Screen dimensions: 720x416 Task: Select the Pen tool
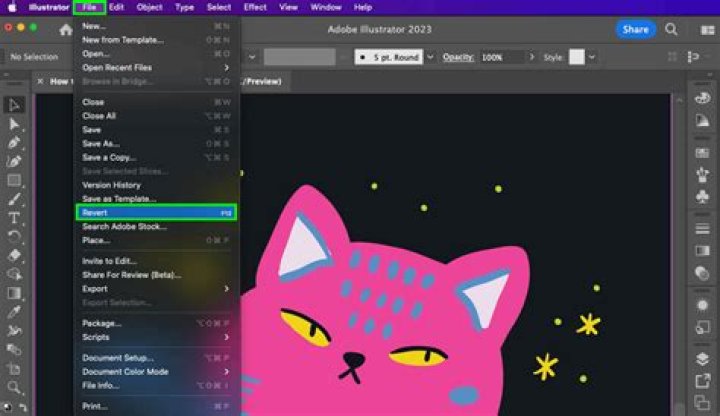click(14, 143)
